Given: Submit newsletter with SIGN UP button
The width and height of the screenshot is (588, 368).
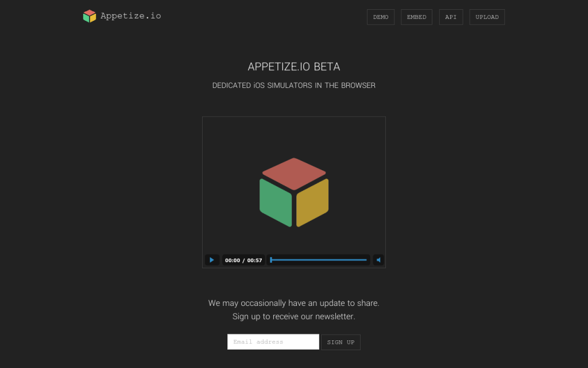Looking at the screenshot, I should (x=341, y=342).
